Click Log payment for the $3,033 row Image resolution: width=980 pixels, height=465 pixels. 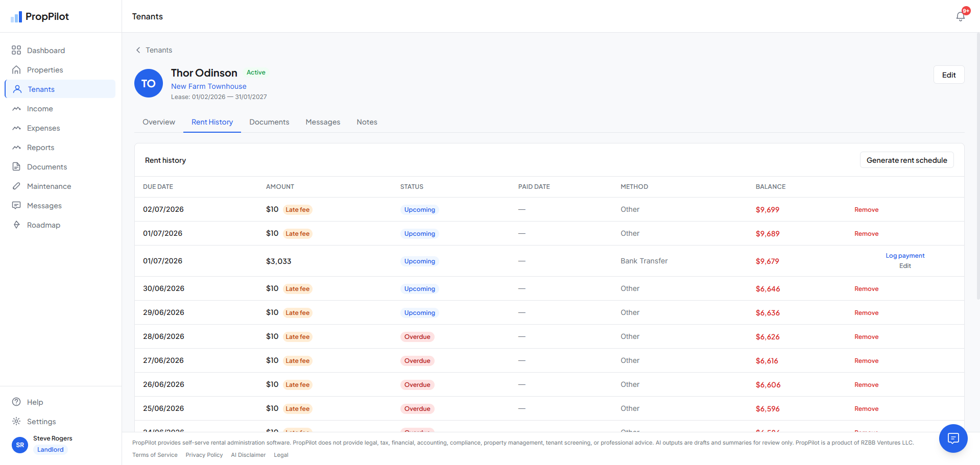point(905,256)
